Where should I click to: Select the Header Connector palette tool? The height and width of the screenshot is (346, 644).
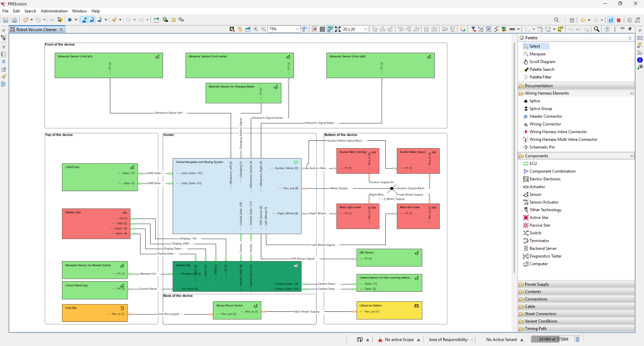pyautogui.click(x=545, y=116)
